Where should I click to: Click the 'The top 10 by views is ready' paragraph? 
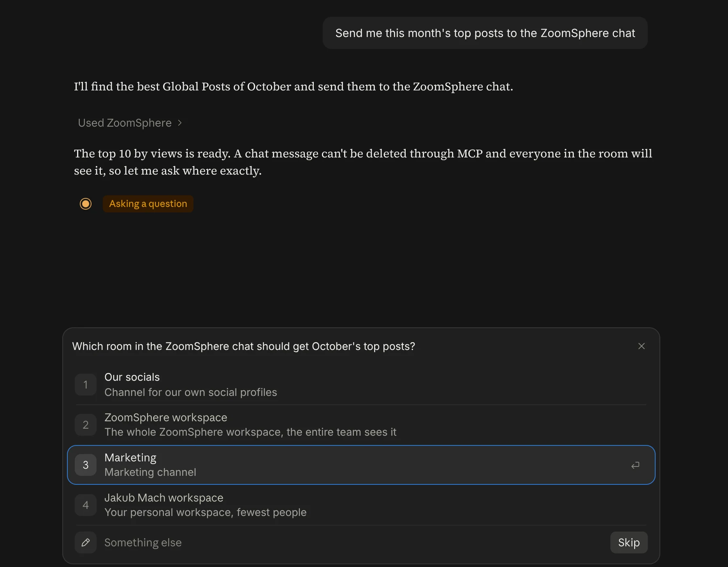pyautogui.click(x=363, y=162)
